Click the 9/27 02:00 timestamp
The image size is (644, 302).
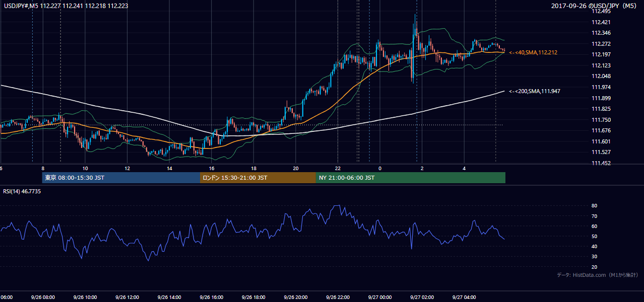pos(422,297)
